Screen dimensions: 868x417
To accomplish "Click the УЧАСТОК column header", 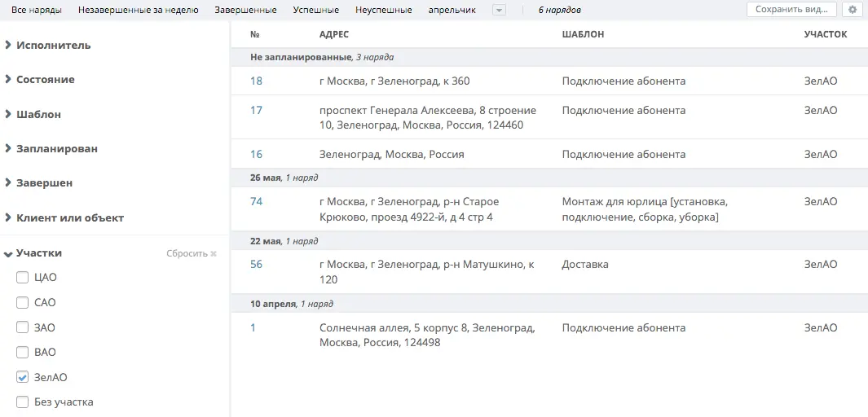I will coord(826,34).
